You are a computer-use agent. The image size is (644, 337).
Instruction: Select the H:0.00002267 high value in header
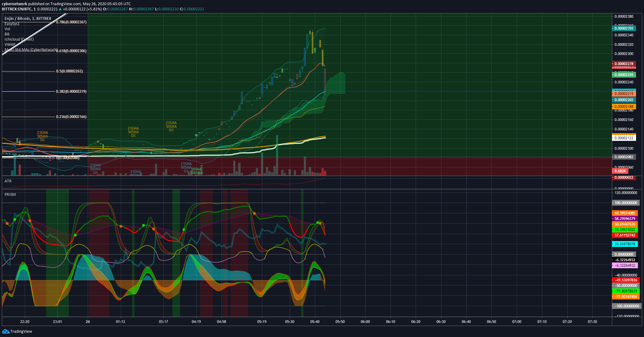pos(141,9)
